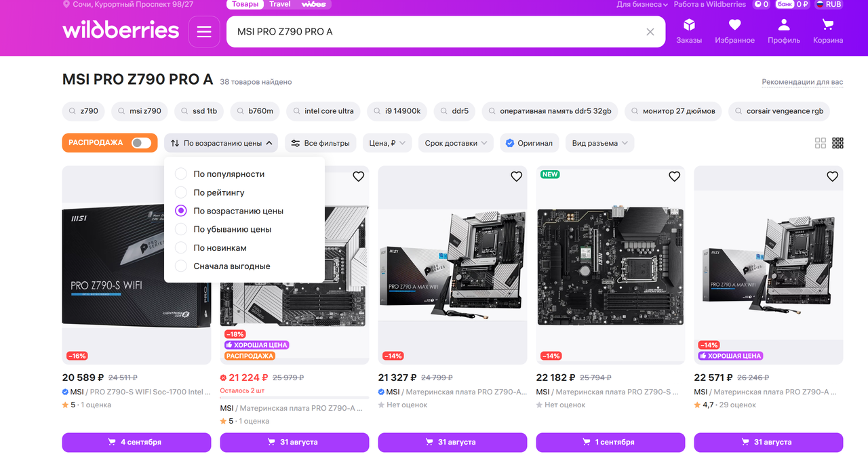Screen dimensions: 868x469
Task: Open the Вид разъема dropdown
Action: point(600,143)
